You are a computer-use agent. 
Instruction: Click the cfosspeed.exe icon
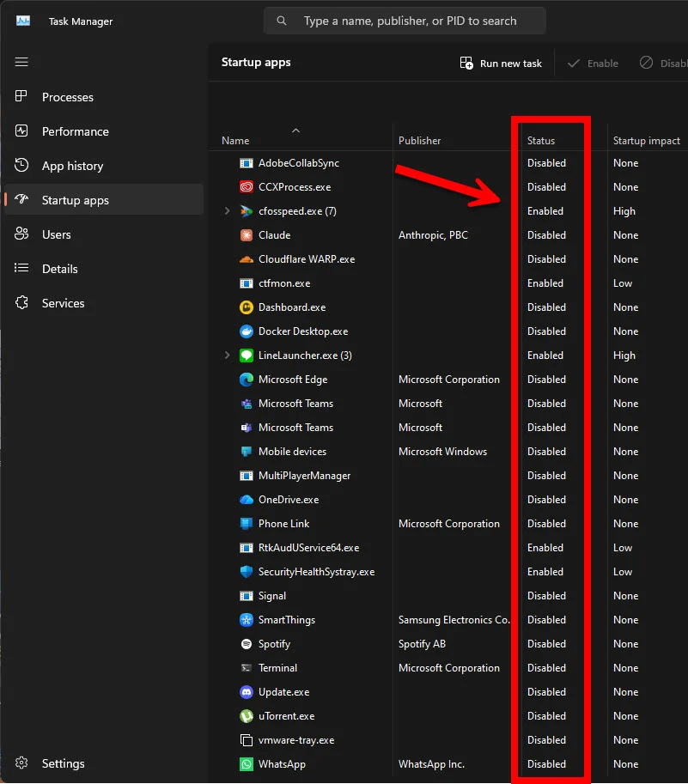click(247, 211)
